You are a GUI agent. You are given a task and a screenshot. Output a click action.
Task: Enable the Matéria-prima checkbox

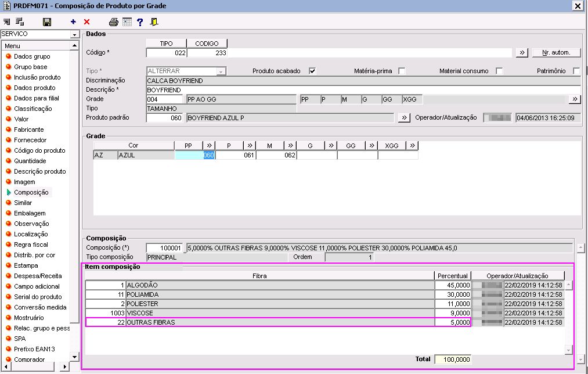click(x=402, y=71)
